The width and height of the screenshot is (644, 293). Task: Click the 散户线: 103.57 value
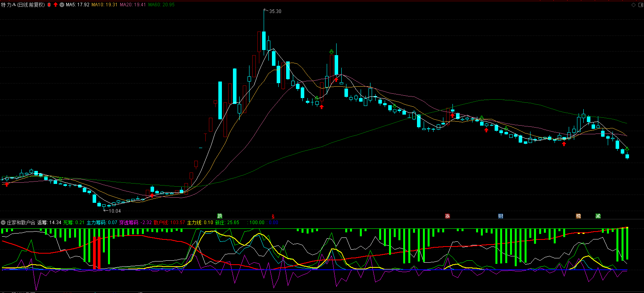point(169,223)
